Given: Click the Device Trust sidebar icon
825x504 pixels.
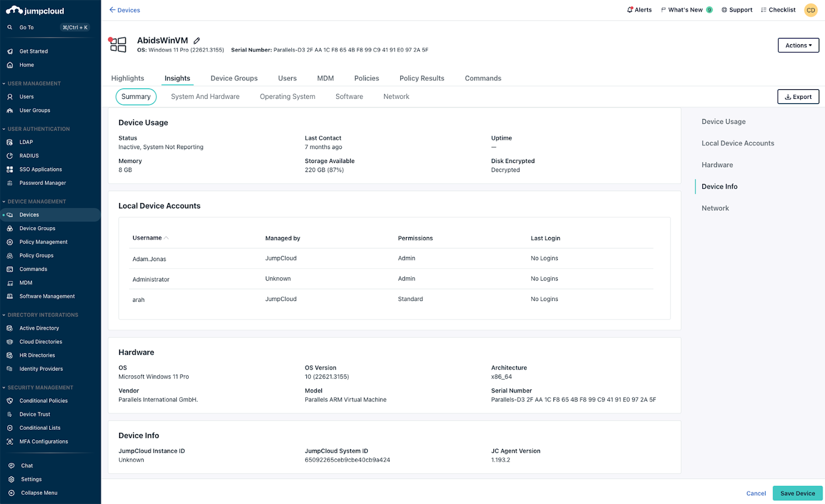Looking at the screenshot, I should (10, 414).
